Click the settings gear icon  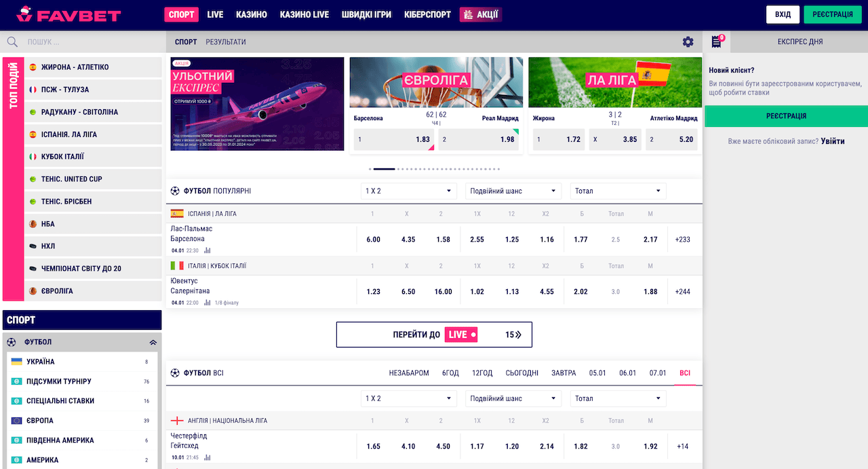coord(688,42)
